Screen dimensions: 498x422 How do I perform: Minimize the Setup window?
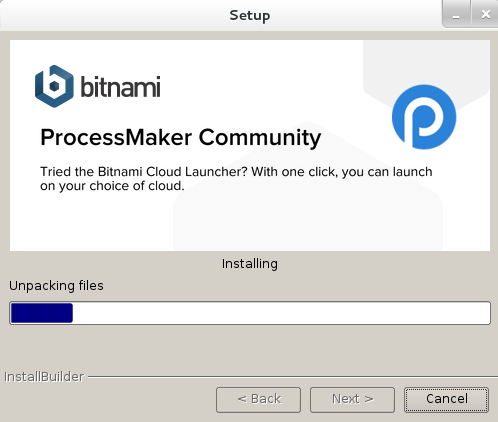pyautogui.click(x=456, y=15)
